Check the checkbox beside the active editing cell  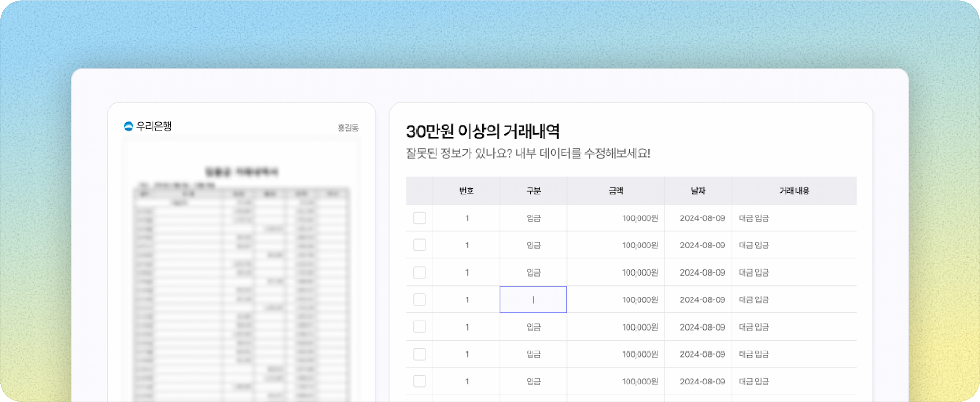(x=419, y=300)
